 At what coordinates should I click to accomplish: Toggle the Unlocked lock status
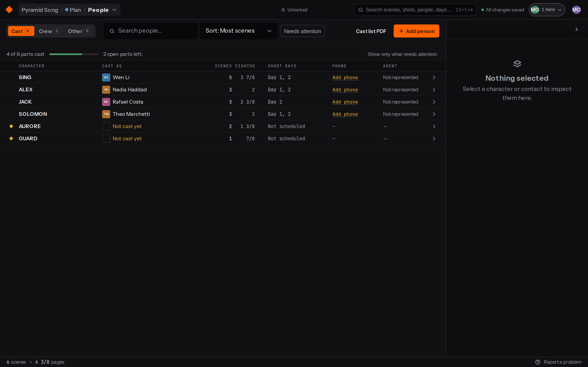click(294, 10)
